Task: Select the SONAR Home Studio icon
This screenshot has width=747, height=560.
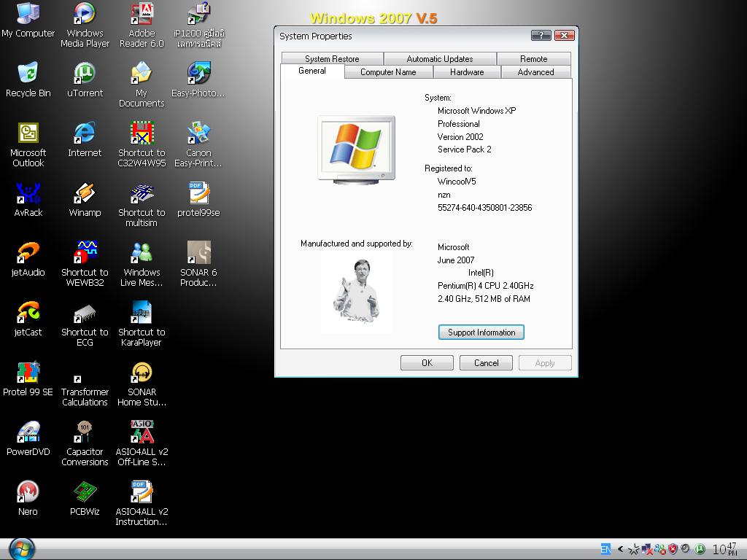Action: click(142, 384)
